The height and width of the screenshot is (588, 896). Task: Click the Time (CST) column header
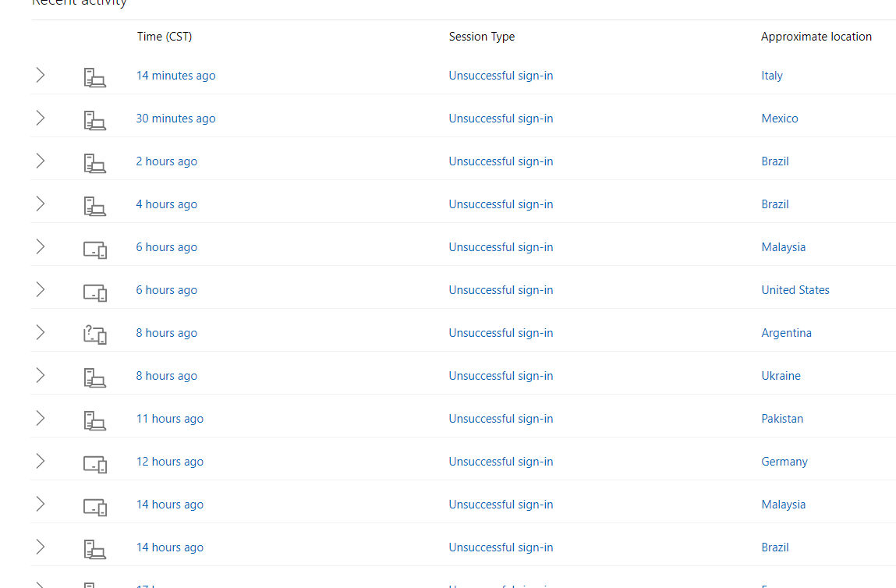(165, 37)
